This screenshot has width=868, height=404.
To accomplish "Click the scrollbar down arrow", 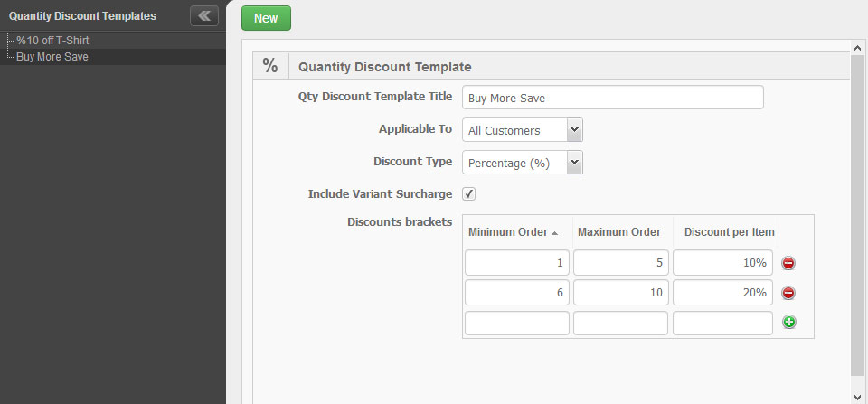I will (x=857, y=396).
